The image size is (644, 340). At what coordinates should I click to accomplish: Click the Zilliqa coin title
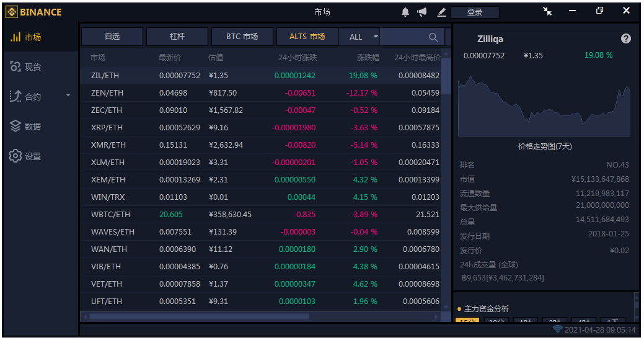coord(490,39)
